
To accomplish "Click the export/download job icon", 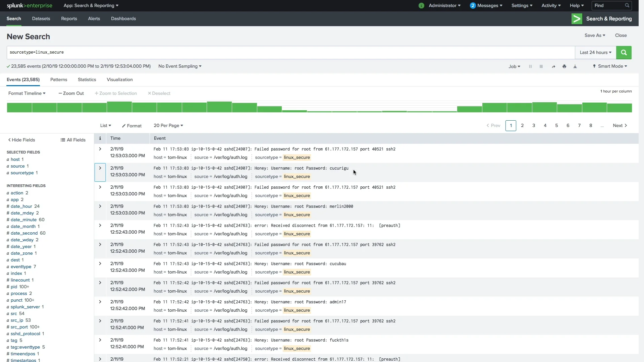I will (x=575, y=66).
